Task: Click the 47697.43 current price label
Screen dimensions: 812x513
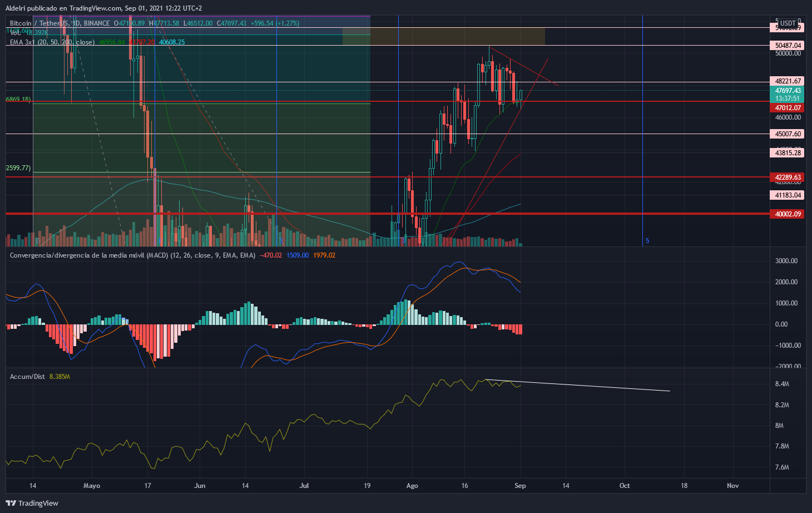Action: (x=788, y=91)
